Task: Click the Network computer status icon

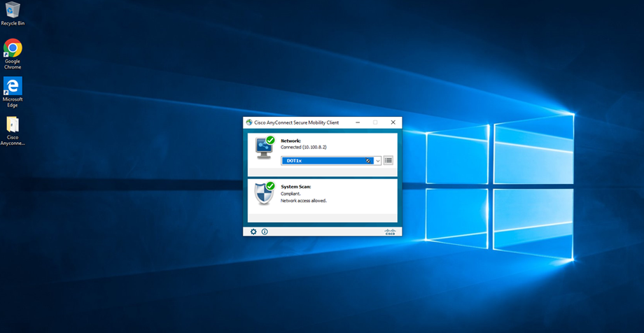Action: [x=265, y=148]
